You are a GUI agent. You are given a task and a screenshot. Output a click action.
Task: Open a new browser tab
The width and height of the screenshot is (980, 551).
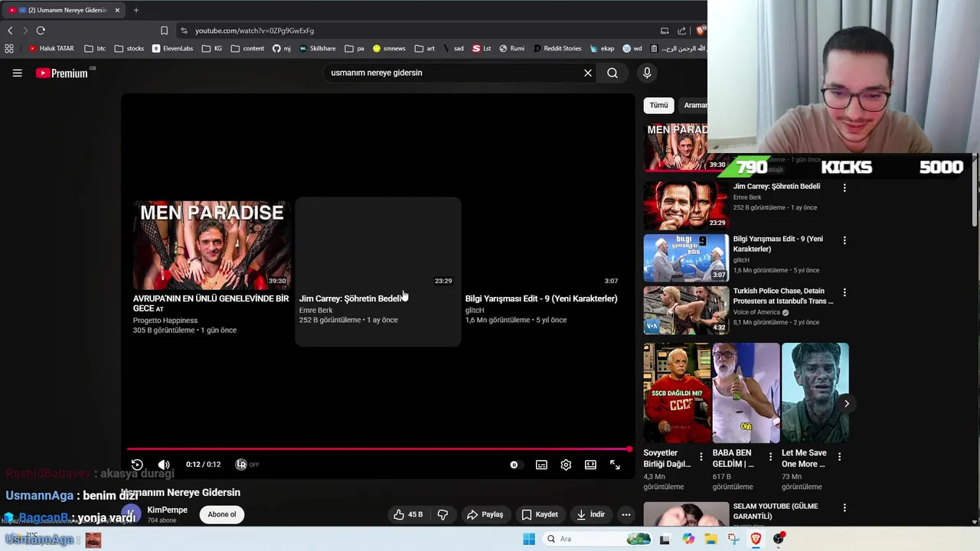coord(136,10)
